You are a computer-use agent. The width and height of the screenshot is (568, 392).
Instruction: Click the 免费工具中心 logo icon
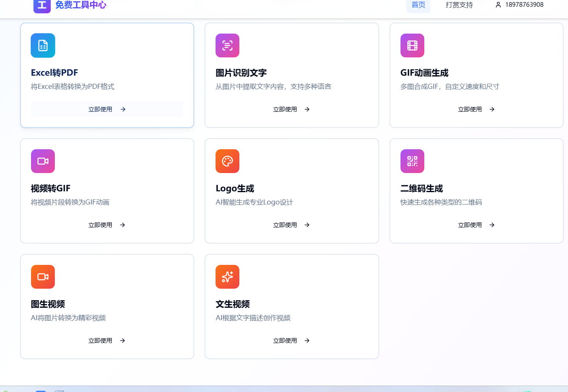pos(42,6)
